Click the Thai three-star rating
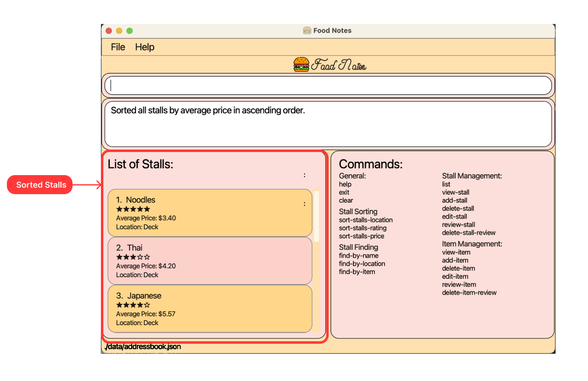Viewport: 588px width, 381px height. (133, 257)
